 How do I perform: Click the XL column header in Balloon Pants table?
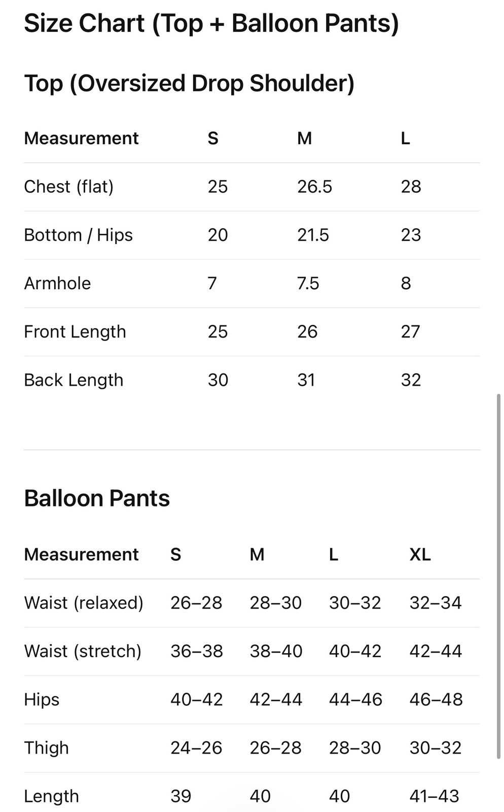coord(420,555)
